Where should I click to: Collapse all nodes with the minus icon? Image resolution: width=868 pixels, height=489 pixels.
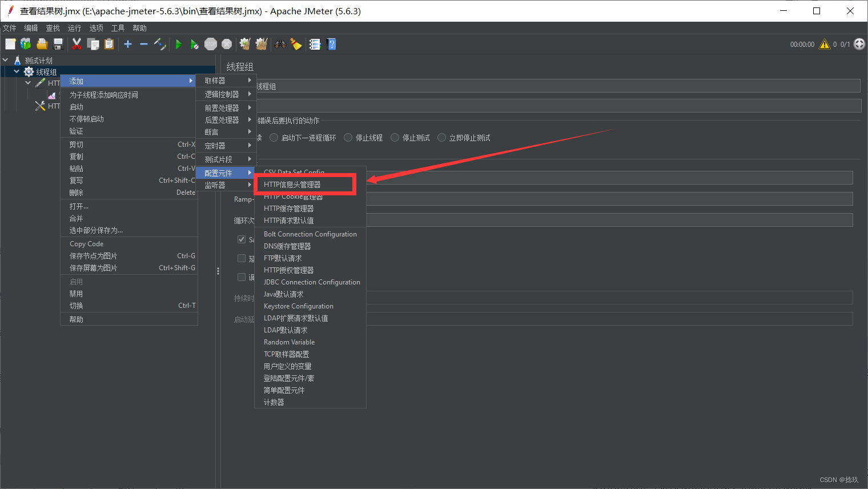pyautogui.click(x=144, y=44)
